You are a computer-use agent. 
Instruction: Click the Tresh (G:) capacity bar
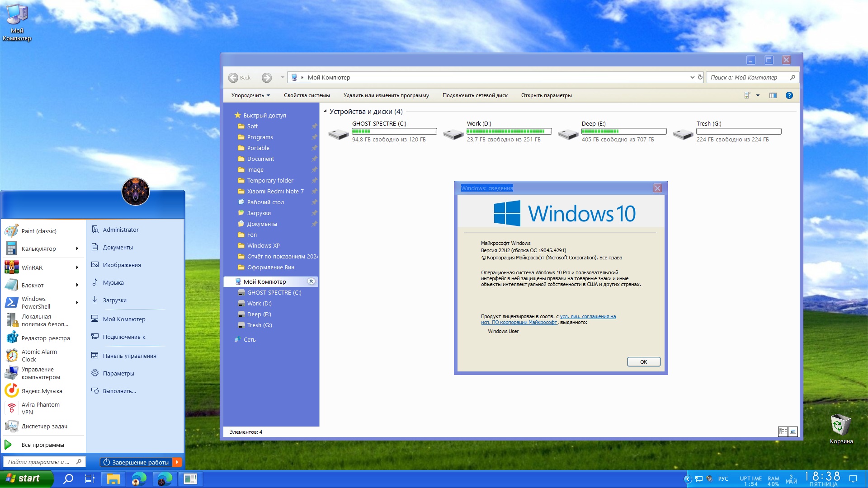[x=739, y=131]
